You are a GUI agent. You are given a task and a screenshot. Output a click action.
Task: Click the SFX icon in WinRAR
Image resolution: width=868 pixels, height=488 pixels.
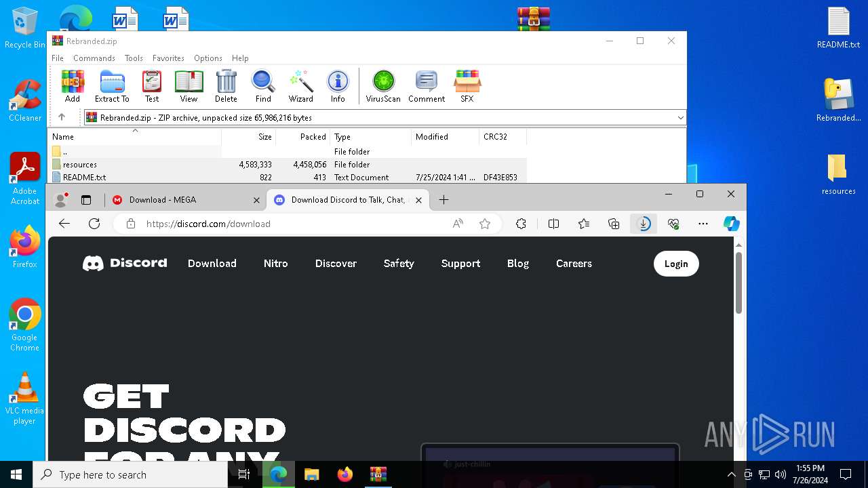[467, 86]
